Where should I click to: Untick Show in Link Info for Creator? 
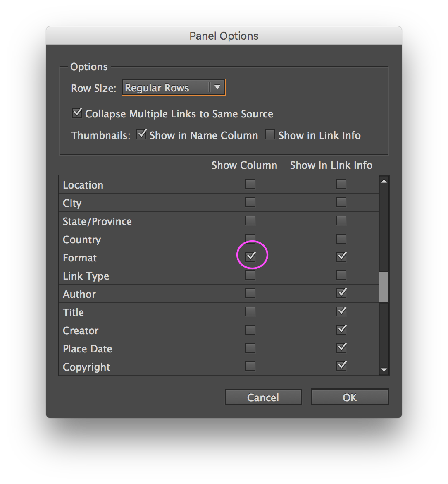[341, 329]
